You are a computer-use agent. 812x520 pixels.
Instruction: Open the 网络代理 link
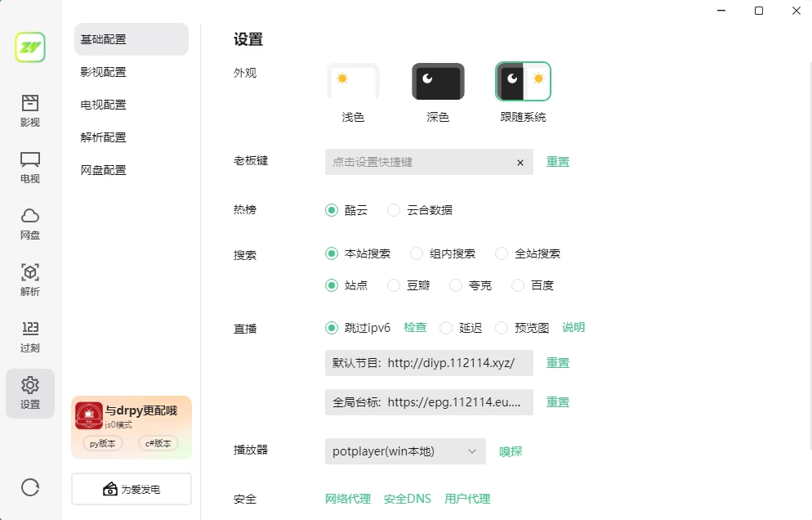[348, 499]
